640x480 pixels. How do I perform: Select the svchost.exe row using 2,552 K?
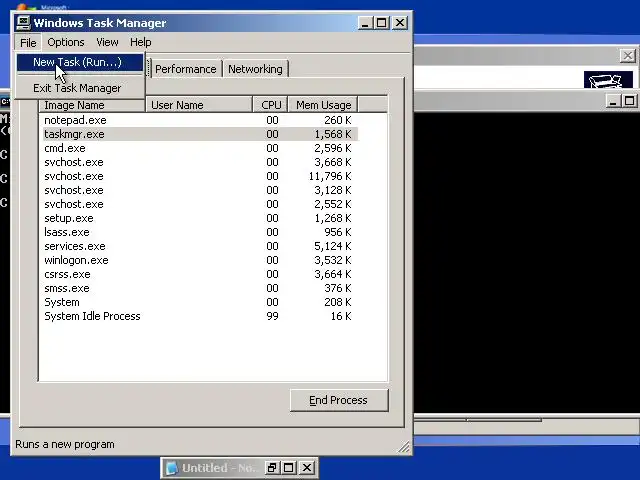pos(200,204)
